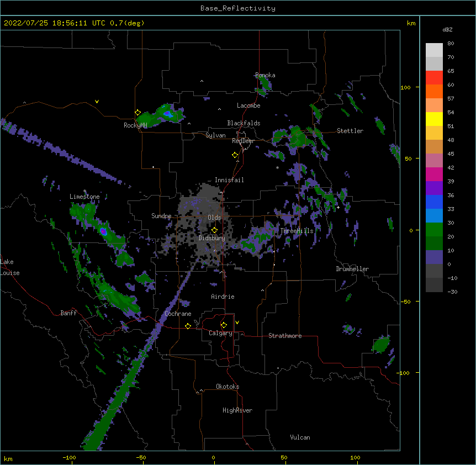Click the magenta storm core southeast of Limestone

click(x=103, y=231)
